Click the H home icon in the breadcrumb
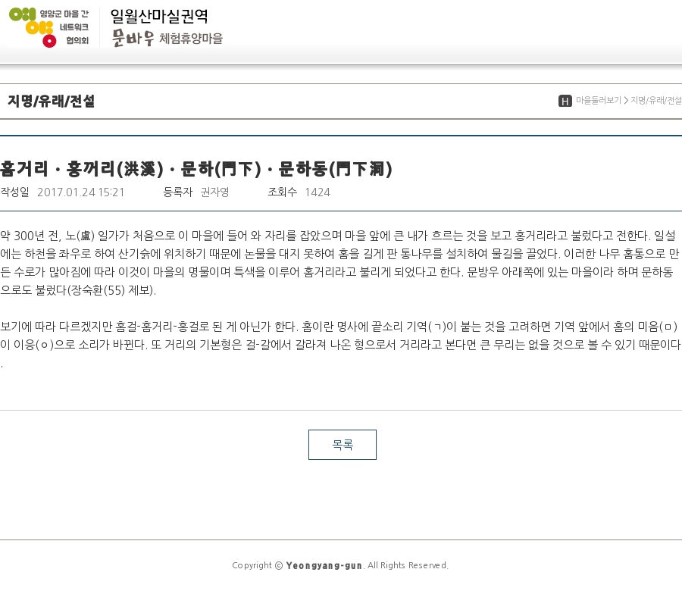 [x=565, y=101]
